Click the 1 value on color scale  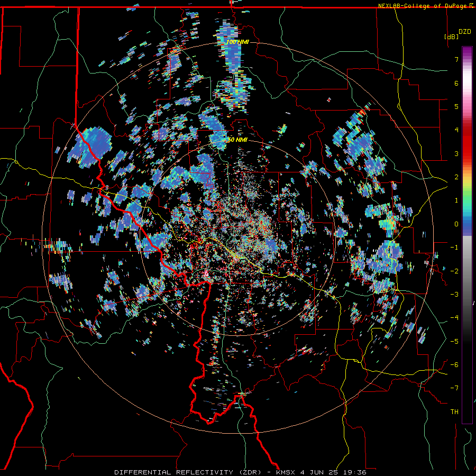pos(456,200)
